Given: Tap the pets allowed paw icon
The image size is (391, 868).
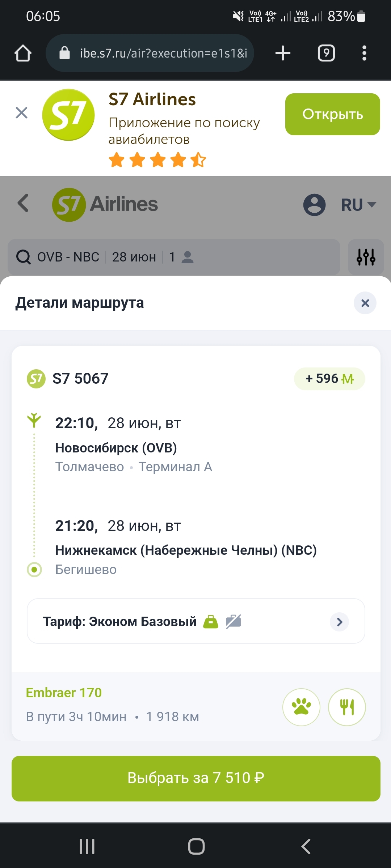Looking at the screenshot, I should (x=301, y=707).
